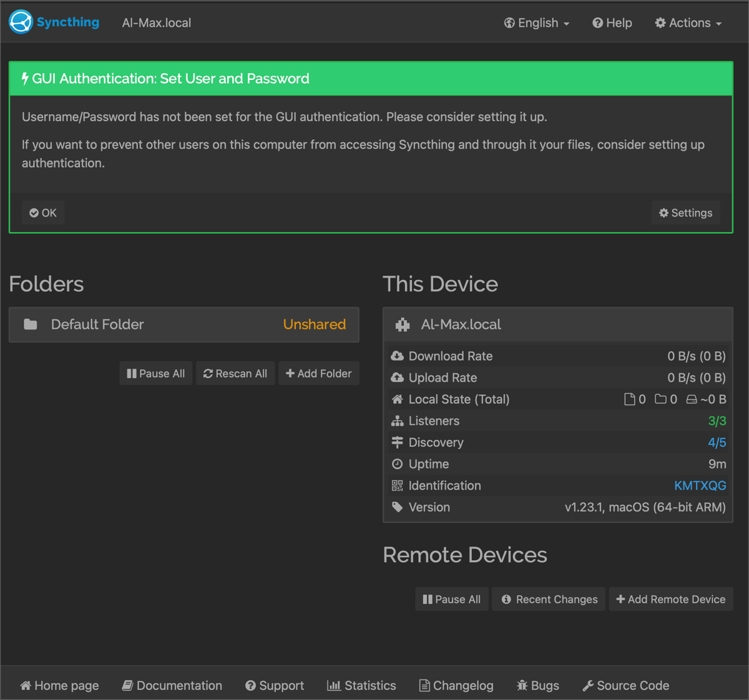This screenshot has height=700, width=749.
Task: Open the Documentation footer link
Action: click(x=172, y=686)
